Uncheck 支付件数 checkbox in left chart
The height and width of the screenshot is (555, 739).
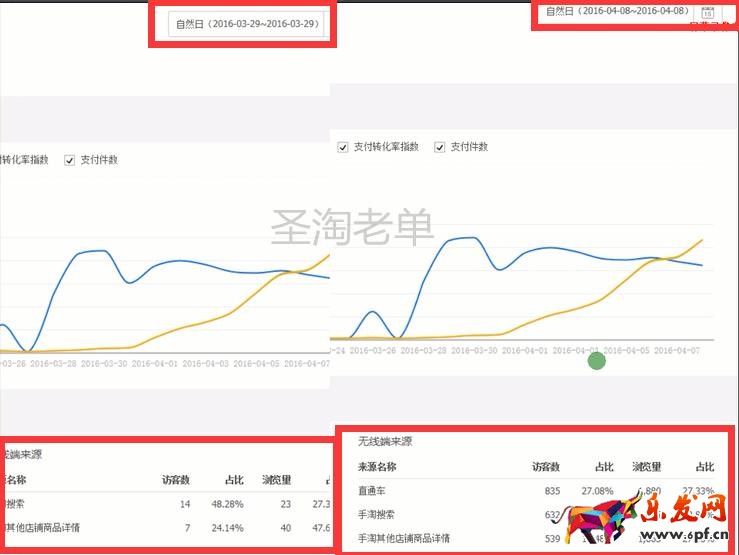70,160
